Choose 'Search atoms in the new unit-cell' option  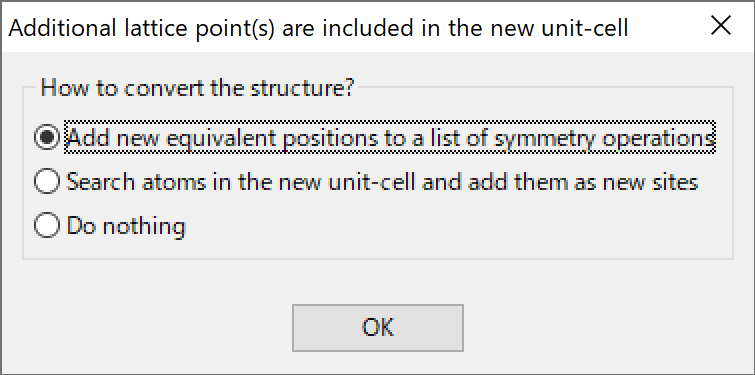366,182
